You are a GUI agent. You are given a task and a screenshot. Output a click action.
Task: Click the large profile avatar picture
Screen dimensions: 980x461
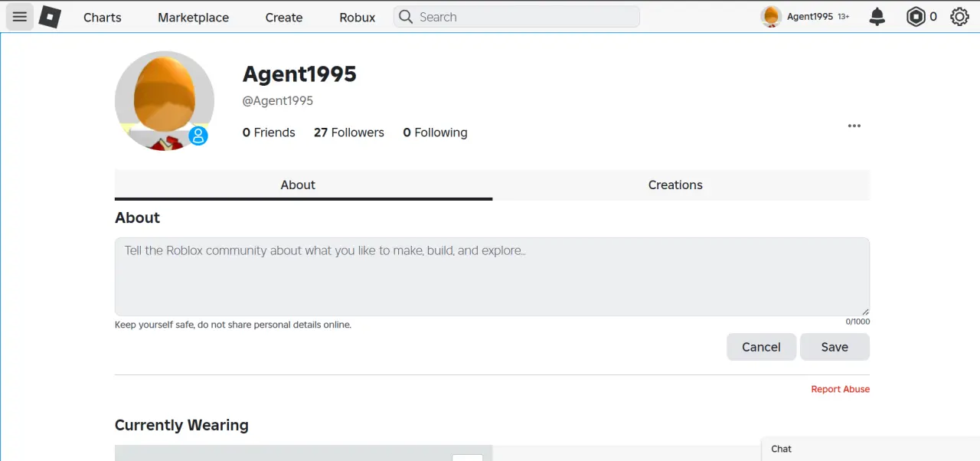pyautogui.click(x=165, y=101)
